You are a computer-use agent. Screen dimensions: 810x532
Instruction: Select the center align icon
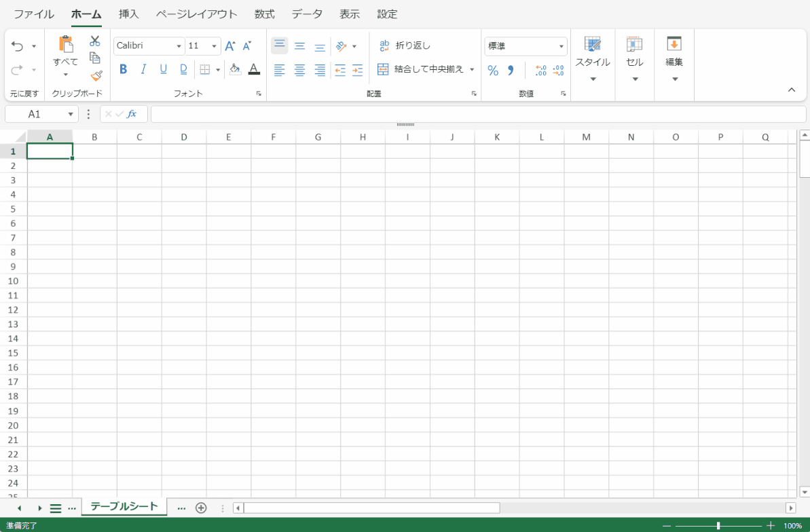[x=299, y=69]
